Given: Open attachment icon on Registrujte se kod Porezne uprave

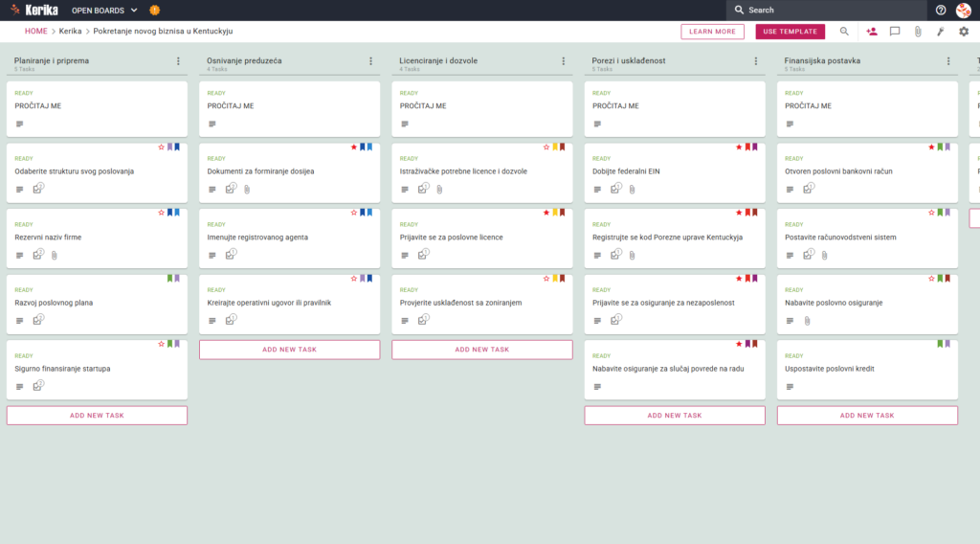Looking at the screenshot, I should (x=632, y=255).
